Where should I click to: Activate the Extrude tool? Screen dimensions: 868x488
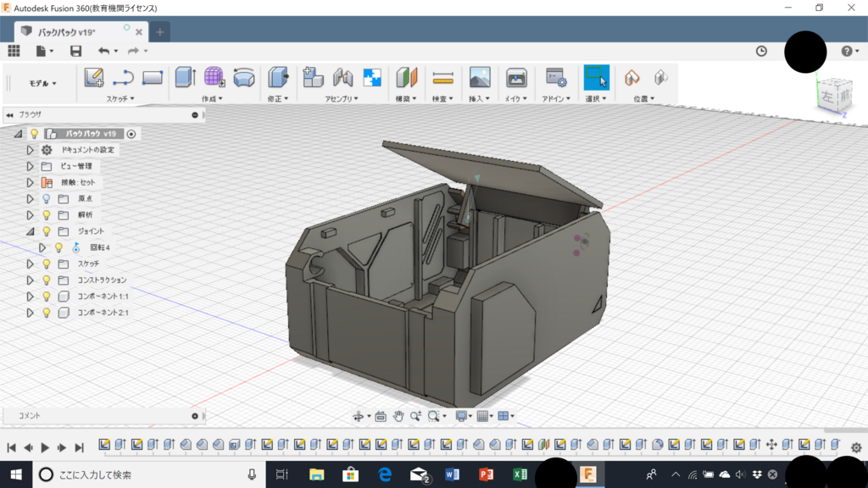(185, 77)
